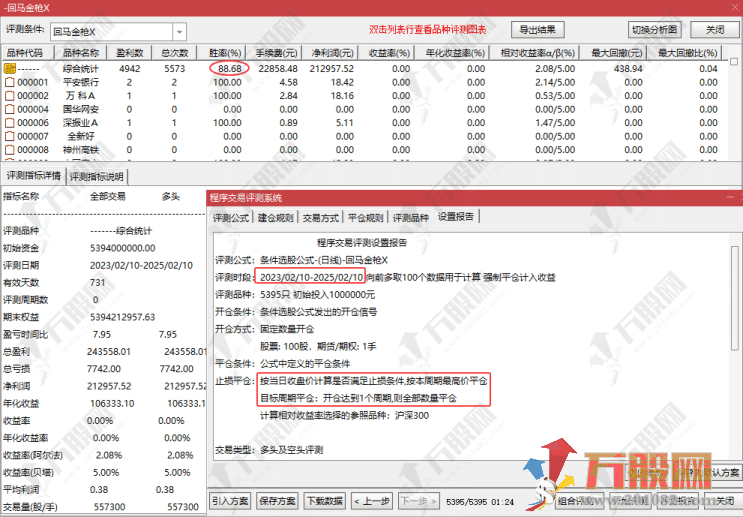Click the 全部交易 column heading in details
The height and width of the screenshot is (517, 743).
coord(108,197)
